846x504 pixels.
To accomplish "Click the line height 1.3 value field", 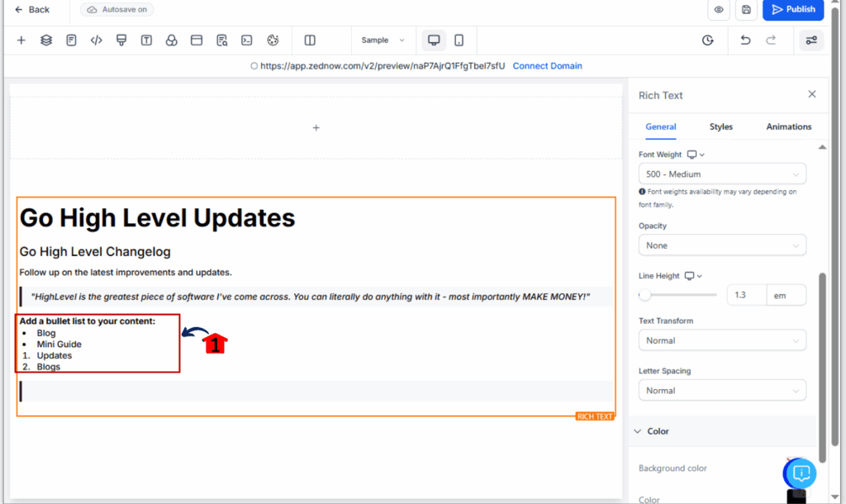I will click(746, 295).
